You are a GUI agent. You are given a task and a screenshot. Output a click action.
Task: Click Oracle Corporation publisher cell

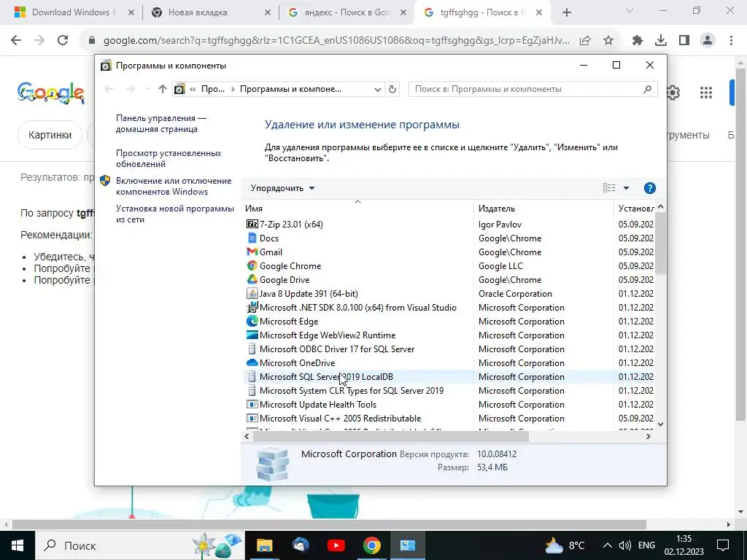[515, 294]
